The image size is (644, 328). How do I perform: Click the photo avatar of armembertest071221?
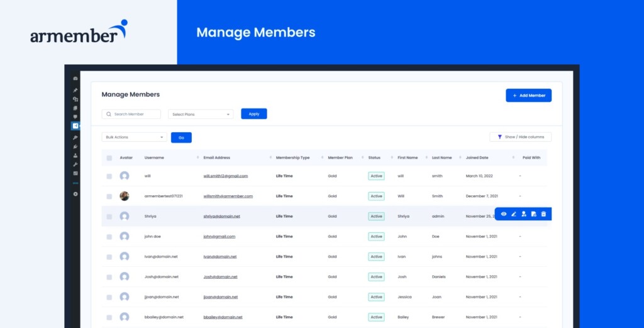coord(125,196)
